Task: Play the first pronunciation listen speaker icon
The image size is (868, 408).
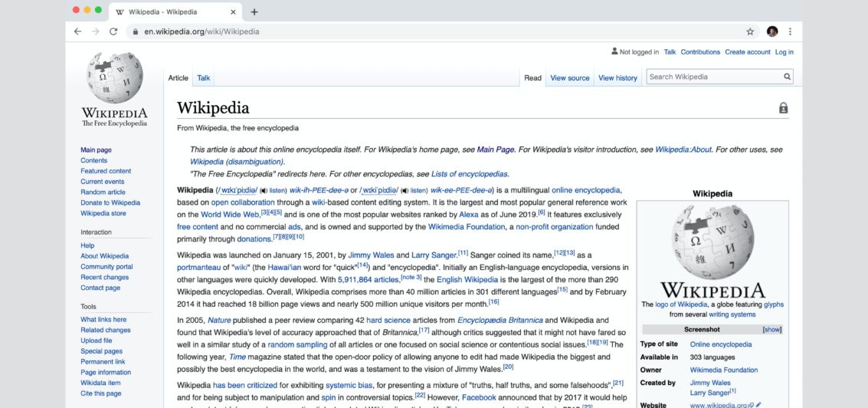Action: point(264,190)
